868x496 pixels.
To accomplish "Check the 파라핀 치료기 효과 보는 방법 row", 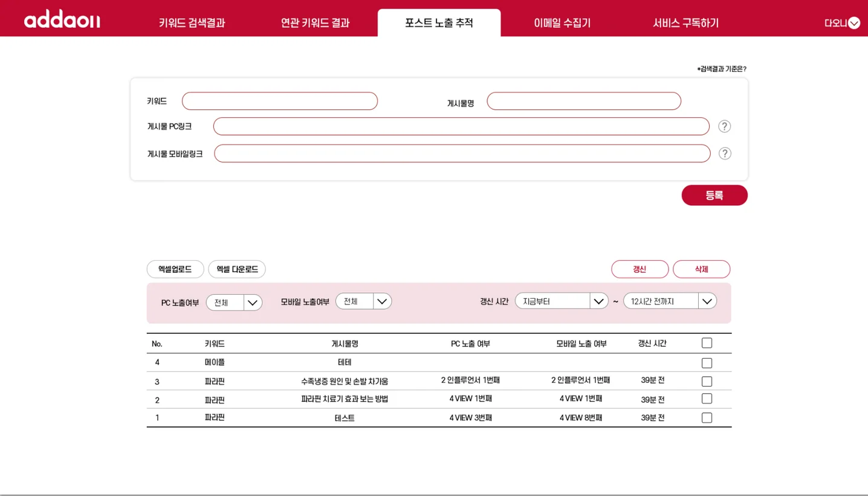I will pos(707,399).
